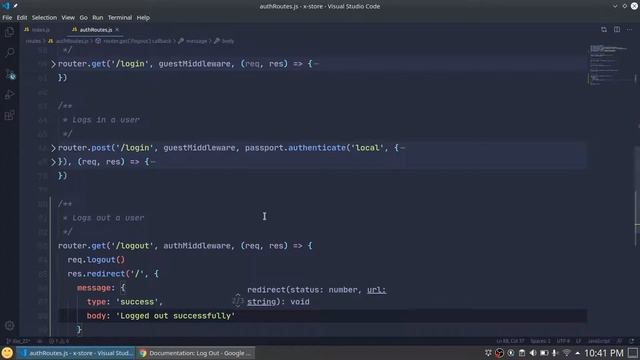Viewport: 640px width, 360px height.
Task: Open the Extensions view
Action: [x=9, y=115]
